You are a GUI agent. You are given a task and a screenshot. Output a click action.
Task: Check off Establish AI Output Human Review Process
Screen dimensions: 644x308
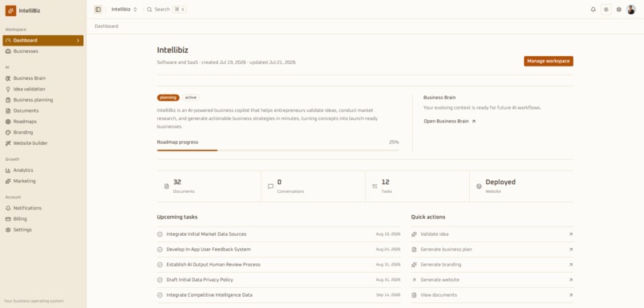[160, 265]
